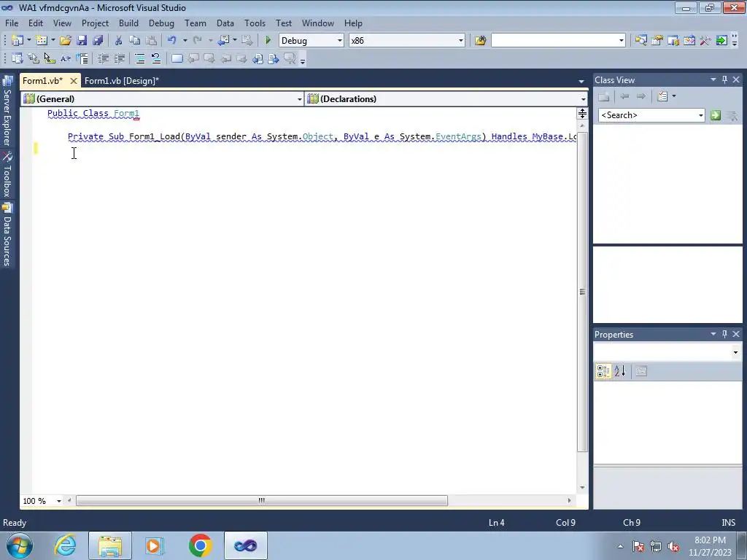Image resolution: width=747 pixels, height=560 pixels.
Task: Click the Toggle Bookmark icon
Action: click(x=177, y=58)
